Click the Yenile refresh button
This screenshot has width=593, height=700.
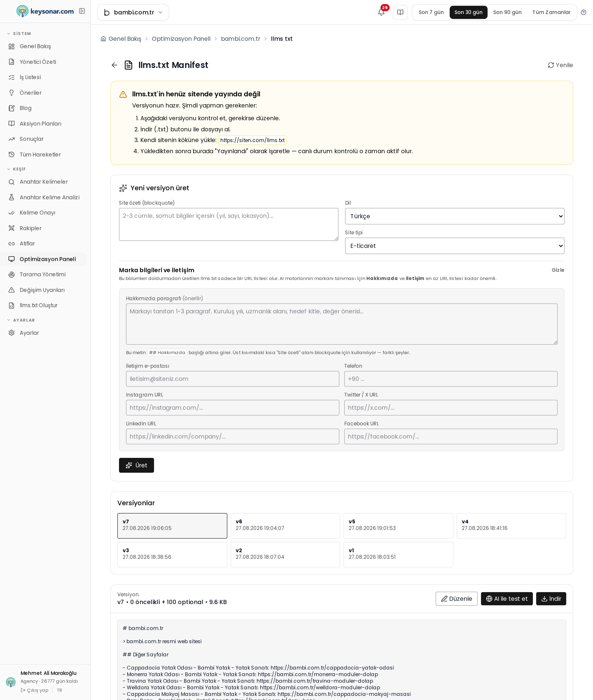[560, 65]
